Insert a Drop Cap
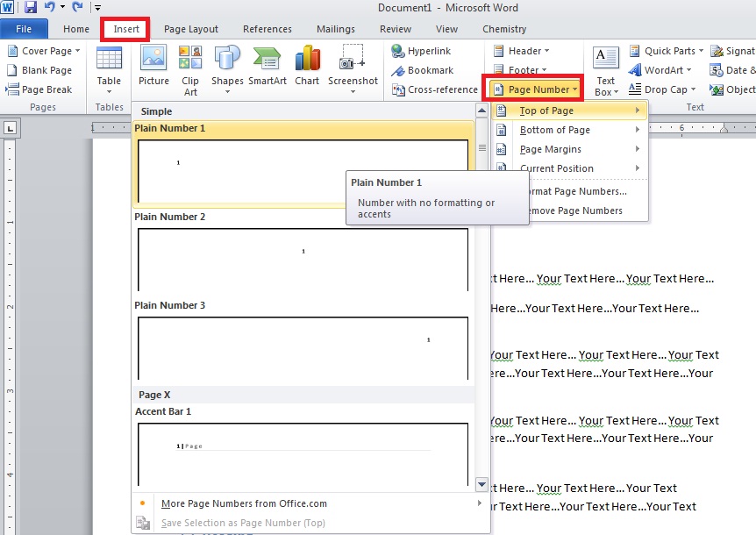This screenshot has height=535, width=756. pos(660,89)
